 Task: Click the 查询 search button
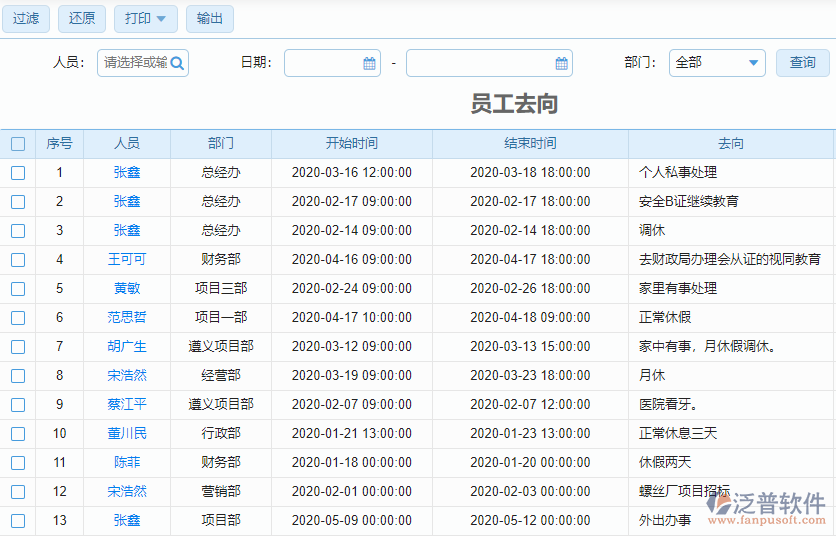pos(802,63)
